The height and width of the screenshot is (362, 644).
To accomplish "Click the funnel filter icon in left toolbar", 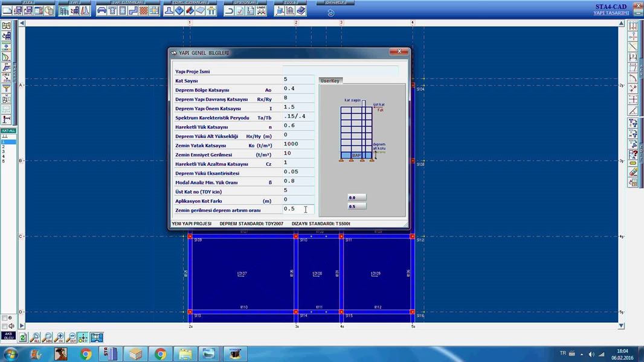I will 6,88.
